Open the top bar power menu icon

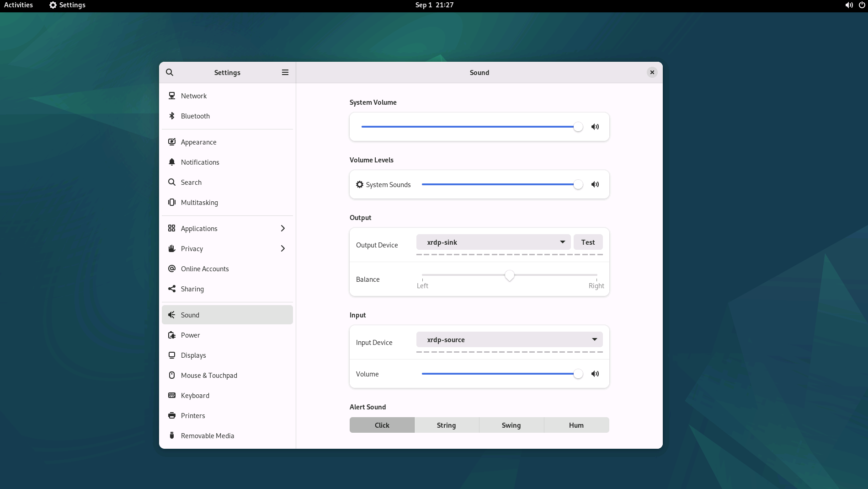pyautogui.click(x=862, y=5)
